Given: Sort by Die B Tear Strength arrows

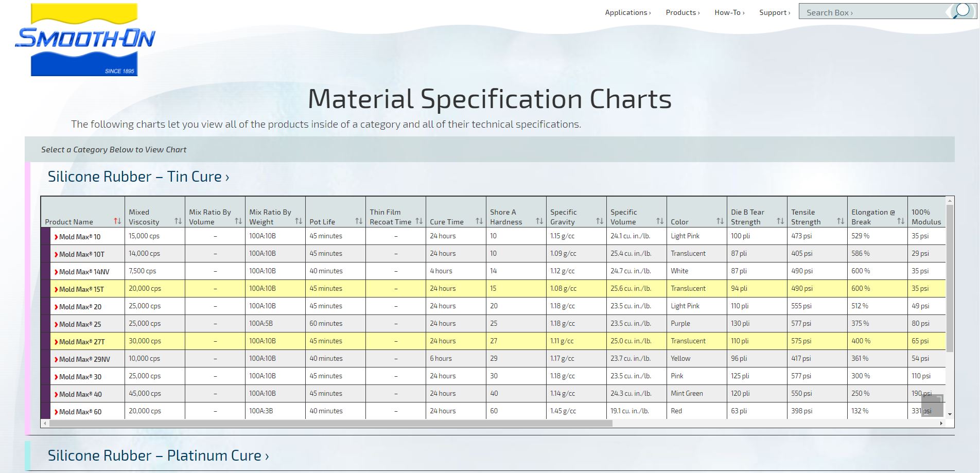Looking at the screenshot, I should click(780, 221).
